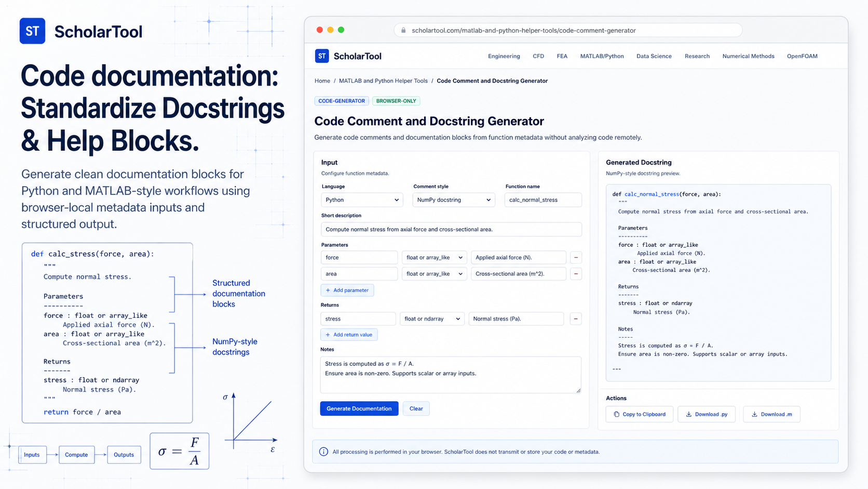Open the Numerical Methods nav menu

coord(748,56)
